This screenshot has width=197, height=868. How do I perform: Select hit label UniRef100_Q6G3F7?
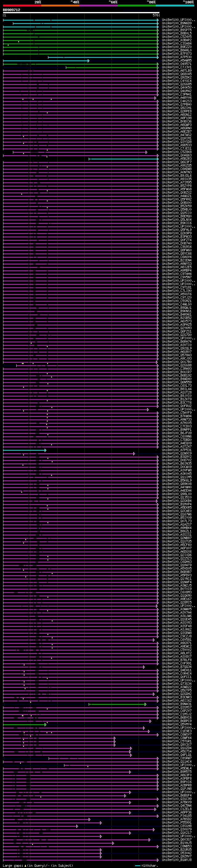pos(177,162)
